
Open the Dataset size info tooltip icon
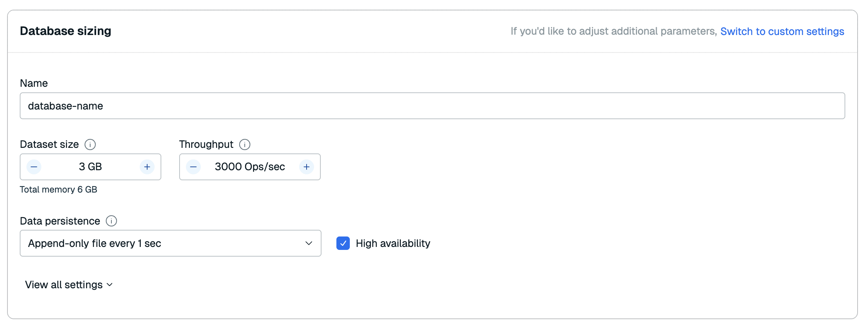90,145
